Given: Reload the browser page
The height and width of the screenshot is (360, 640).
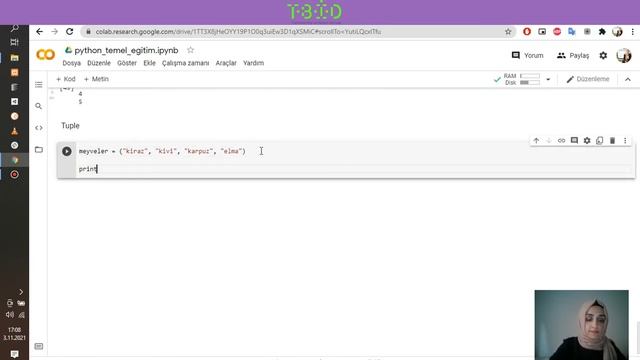Looking at the screenshot, I should click(70, 31).
